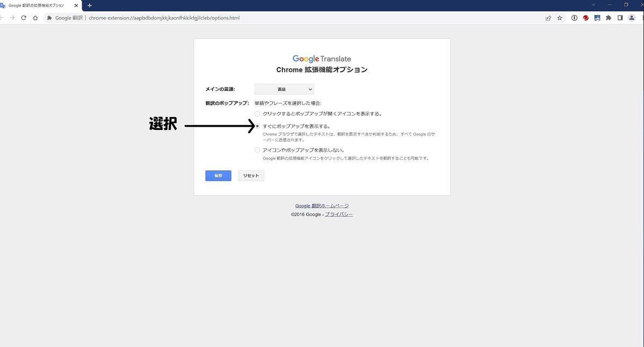Image resolution: width=644 pixels, height=347 pixels.
Task: Click the メインの言語 label
Action: (x=220, y=89)
